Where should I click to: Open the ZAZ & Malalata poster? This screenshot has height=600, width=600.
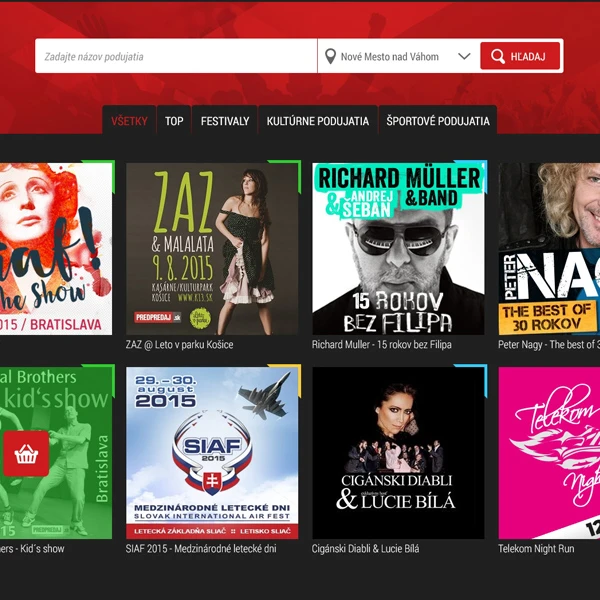[x=212, y=249]
